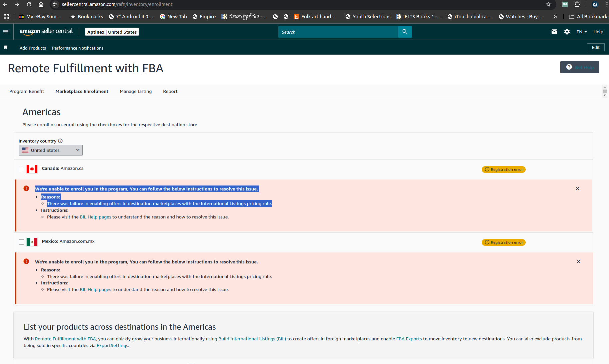
Task: Open the Help link in the header
Action: click(598, 32)
